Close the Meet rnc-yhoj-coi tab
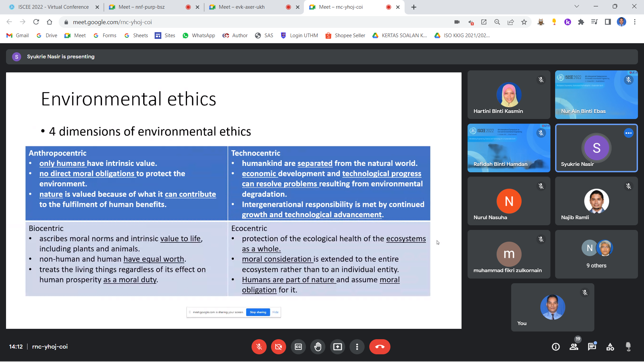The width and height of the screenshot is (644, 362). tap(398, 7)
